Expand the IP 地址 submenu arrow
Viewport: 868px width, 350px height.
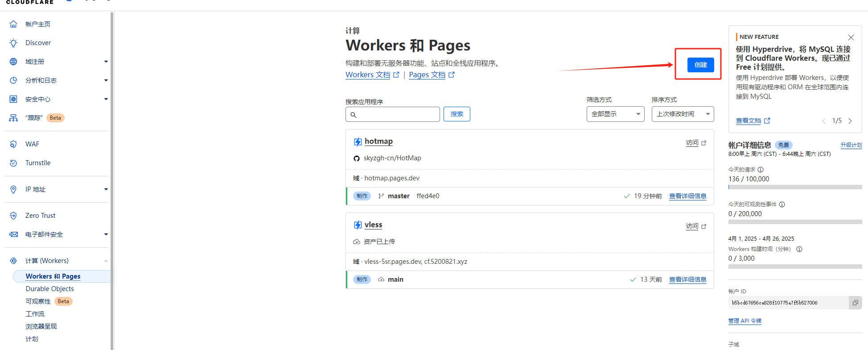pos(106,189)
